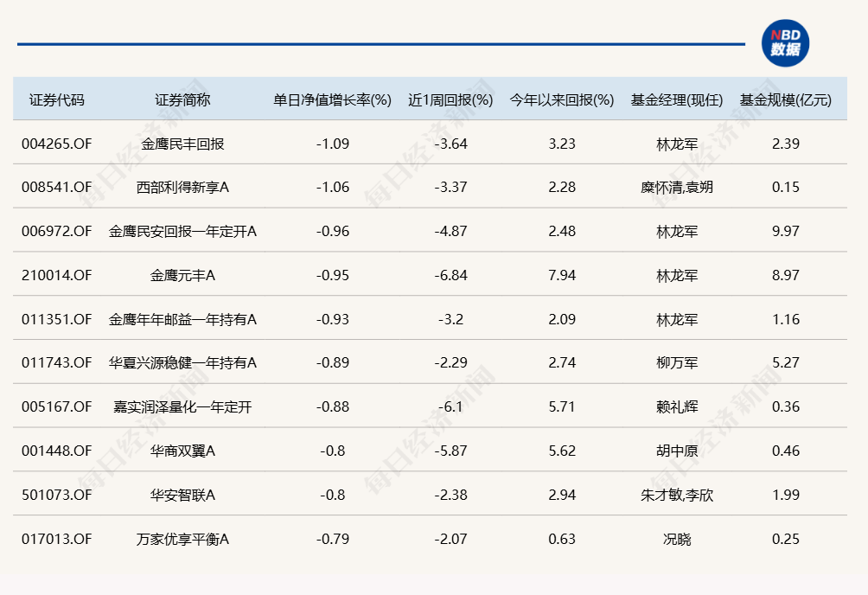Click daily growth value -1.06

click(332, 188)
